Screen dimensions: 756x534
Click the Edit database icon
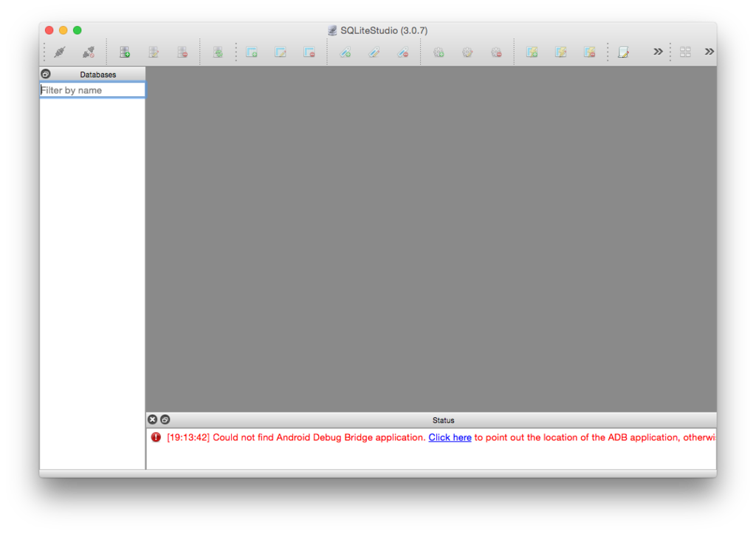(x=154, y=52)
